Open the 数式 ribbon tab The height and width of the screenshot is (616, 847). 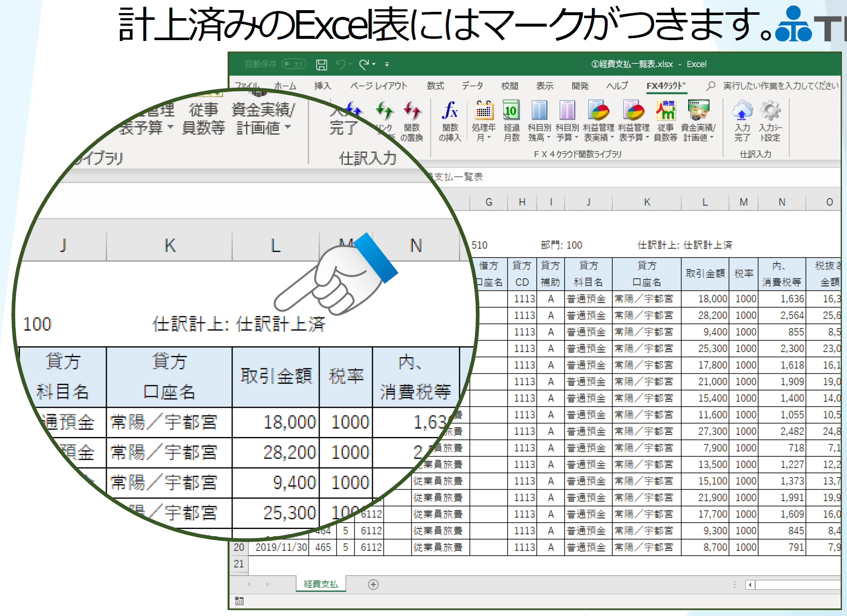[436, 86]
